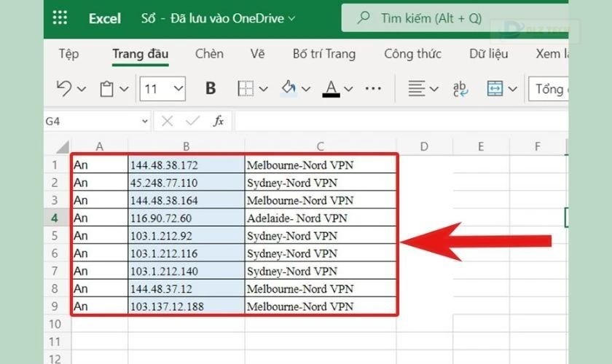The width and height of the screenshot is (612, 364).
Task: Open the Công thức tab
Action: 412,54
